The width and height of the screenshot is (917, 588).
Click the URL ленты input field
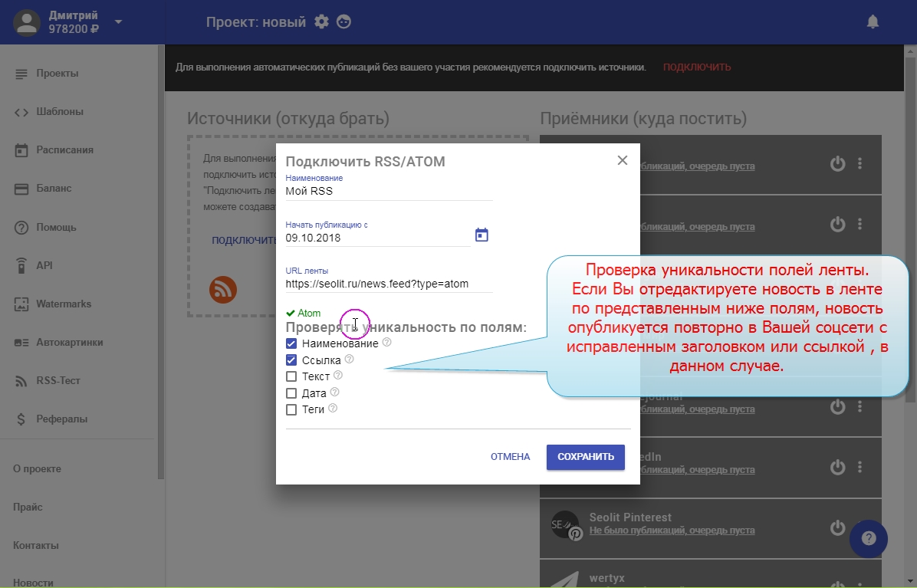pos(389,284)
